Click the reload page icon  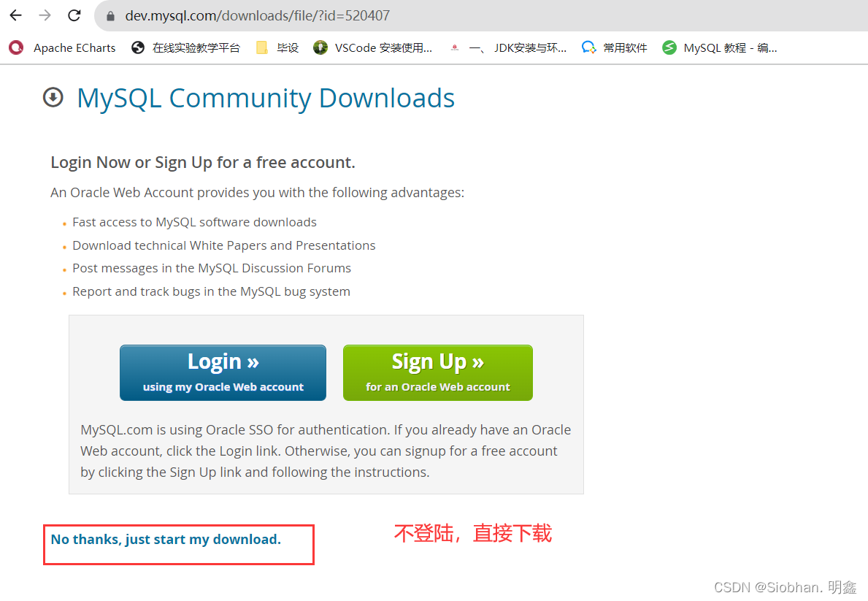pos(74,15)
